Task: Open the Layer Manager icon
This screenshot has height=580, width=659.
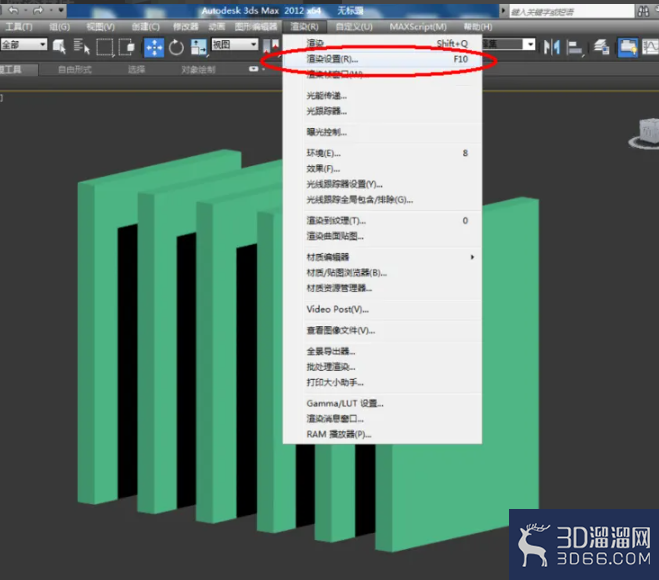Action: (x=601, y=47)
